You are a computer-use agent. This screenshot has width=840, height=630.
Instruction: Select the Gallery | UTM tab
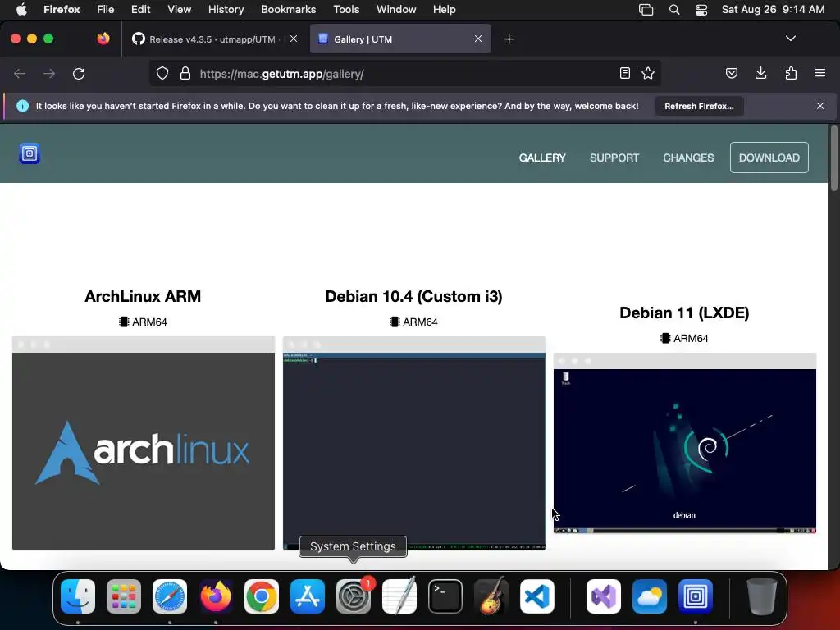[x=400, y=39]
